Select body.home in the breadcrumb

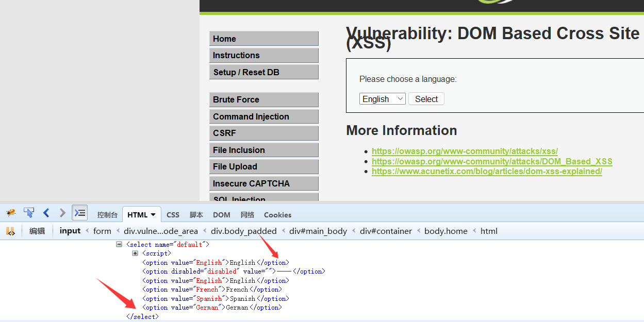pyautogui.click(x=445, y=231)
